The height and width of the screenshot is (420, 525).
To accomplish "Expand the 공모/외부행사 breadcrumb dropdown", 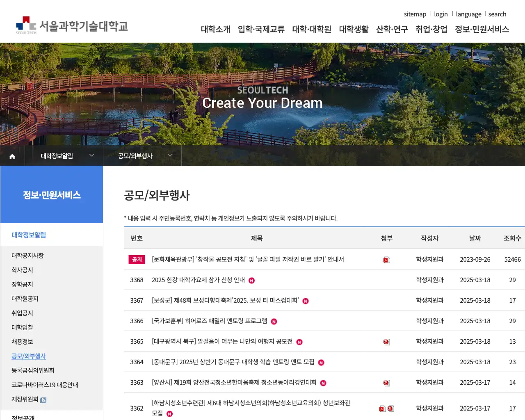I will [x=142, y=155].
